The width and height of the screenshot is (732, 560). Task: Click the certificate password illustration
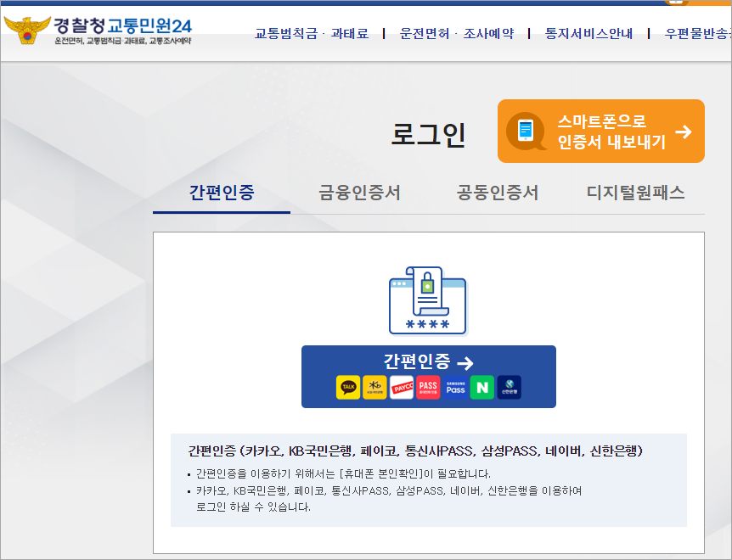[428, 301]
